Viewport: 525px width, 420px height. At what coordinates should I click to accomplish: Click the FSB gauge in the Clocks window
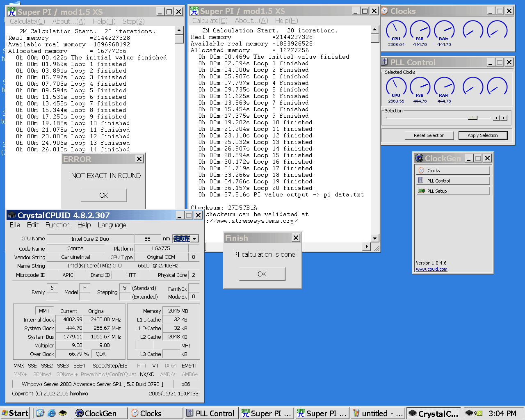pos(420,31)
